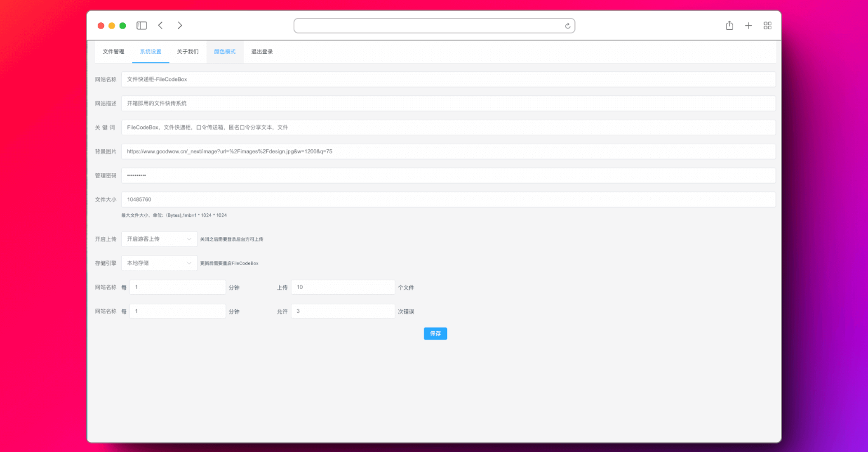Add a new tab with plus icon
This screenshot has width=868, height=452.
pos(748,26)
